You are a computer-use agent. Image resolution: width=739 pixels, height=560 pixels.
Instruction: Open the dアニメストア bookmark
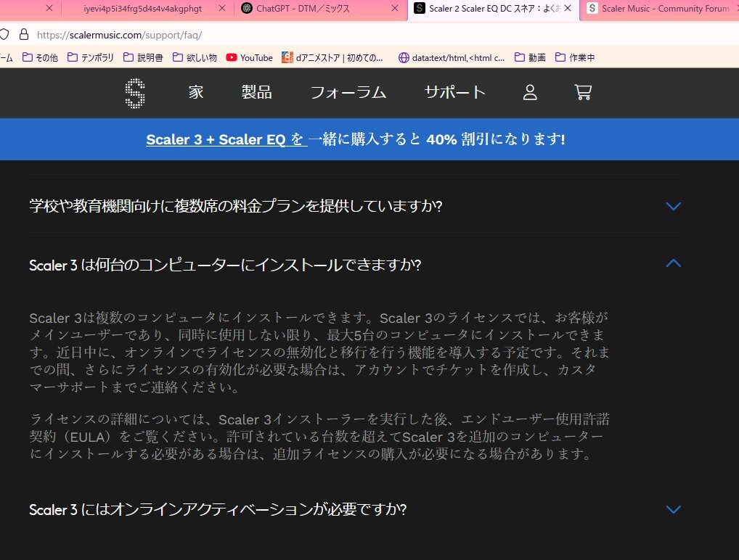pos(332,57)
